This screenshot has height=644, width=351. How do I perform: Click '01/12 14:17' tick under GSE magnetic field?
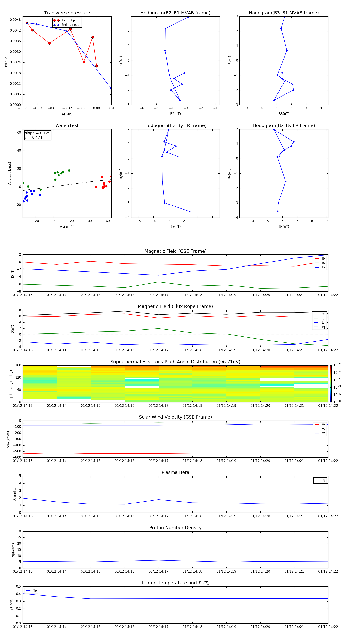[x=158, y=295]
